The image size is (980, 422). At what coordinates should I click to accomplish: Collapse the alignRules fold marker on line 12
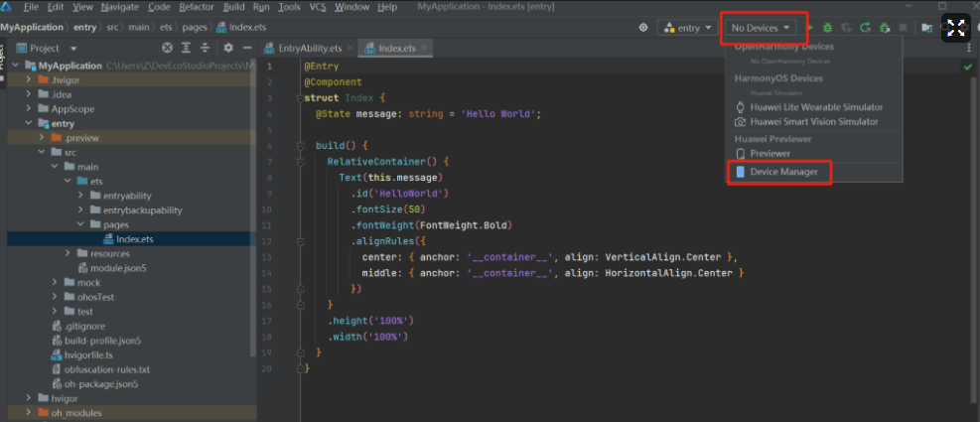[x=301, y=240]
